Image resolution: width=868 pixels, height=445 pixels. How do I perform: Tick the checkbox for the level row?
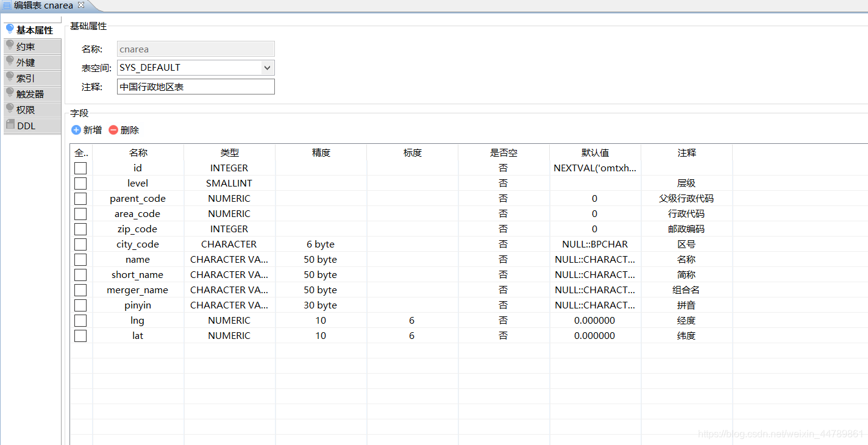pyautogui.click(x=80, y=183)
